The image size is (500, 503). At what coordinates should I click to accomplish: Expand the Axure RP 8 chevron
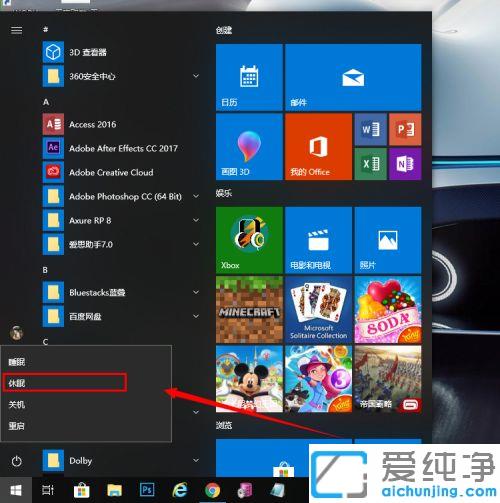point(196,220)
